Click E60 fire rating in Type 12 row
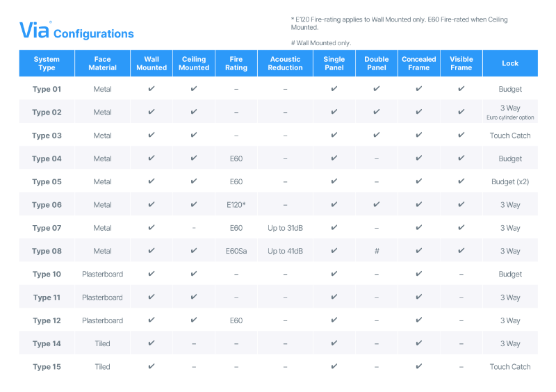This screenshot has width=556, height=392. [x=236, y=320]
